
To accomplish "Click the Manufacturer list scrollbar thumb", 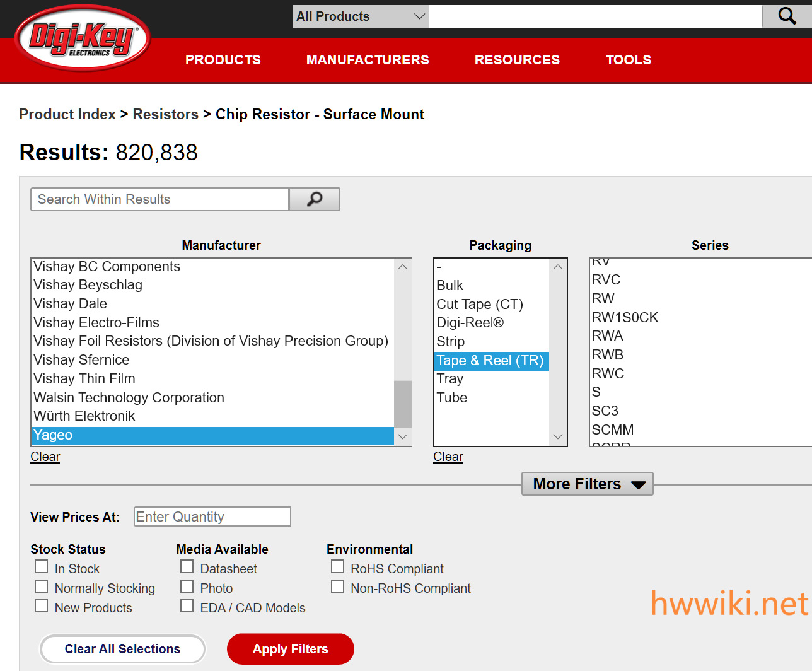I will coord(403,404).
